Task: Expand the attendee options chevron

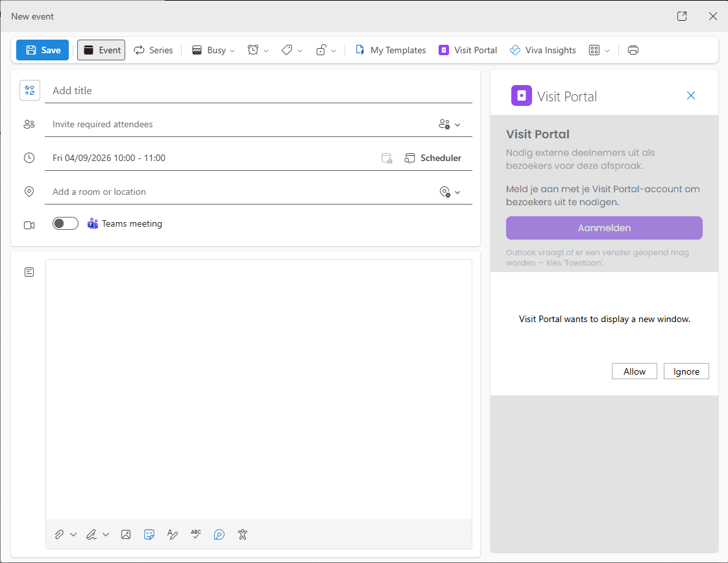Action: (x=457, y=125)
